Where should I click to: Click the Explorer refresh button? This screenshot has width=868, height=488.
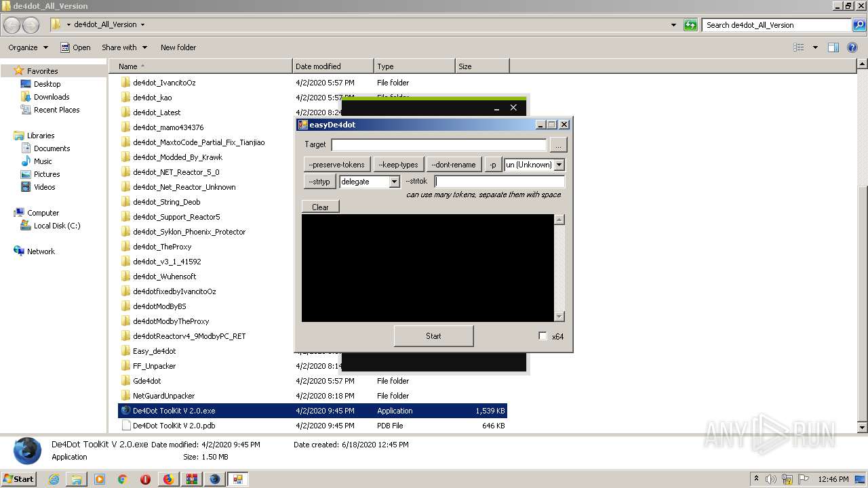coord(690,25)
